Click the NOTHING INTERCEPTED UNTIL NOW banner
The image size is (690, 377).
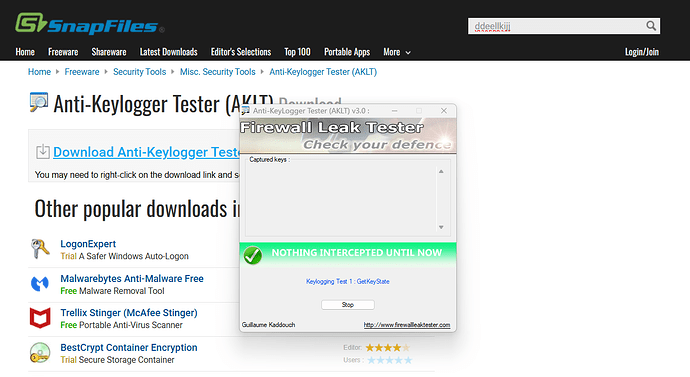pyautogui.click(x=348, y=254)
